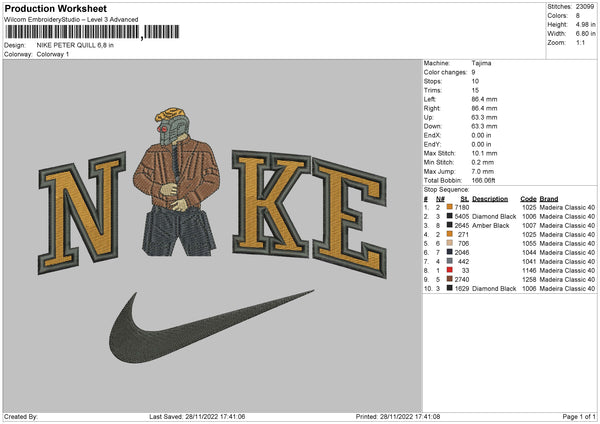Click the 'St.' column header

pos(465,199)
